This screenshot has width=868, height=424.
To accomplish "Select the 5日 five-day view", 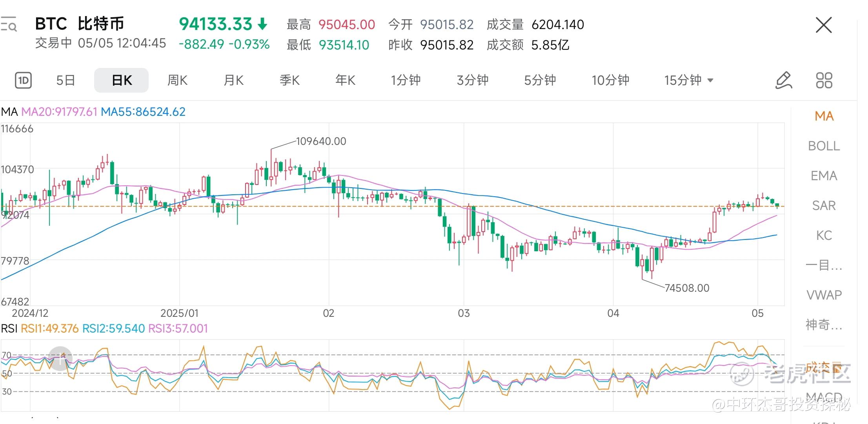I will pyautogui.click(x=66, y=80).
